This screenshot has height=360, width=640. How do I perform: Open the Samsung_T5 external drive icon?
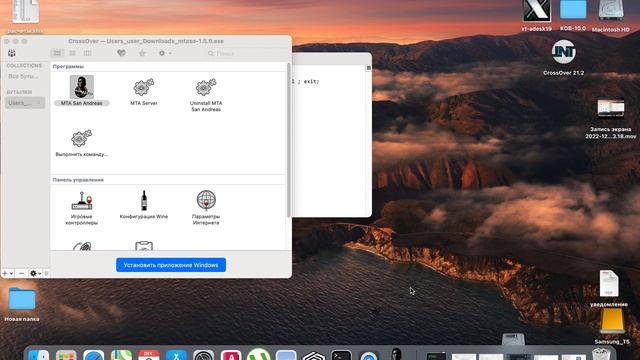612,321
